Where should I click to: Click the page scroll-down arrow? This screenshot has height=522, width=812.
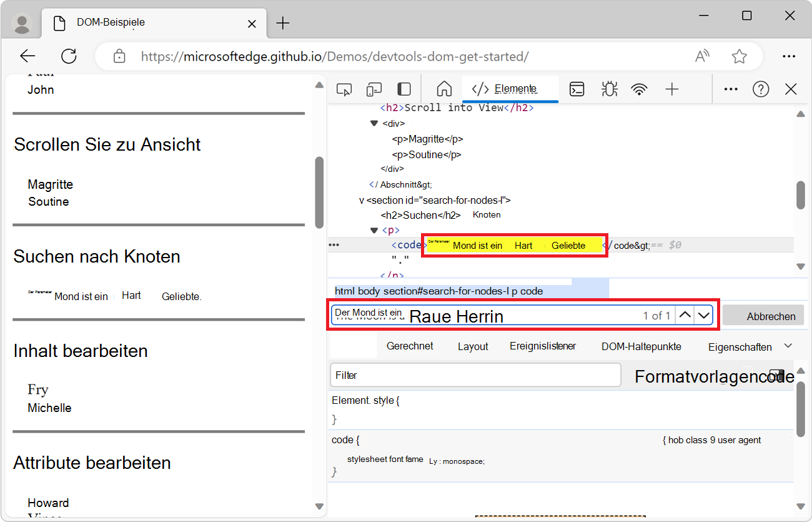319,506
